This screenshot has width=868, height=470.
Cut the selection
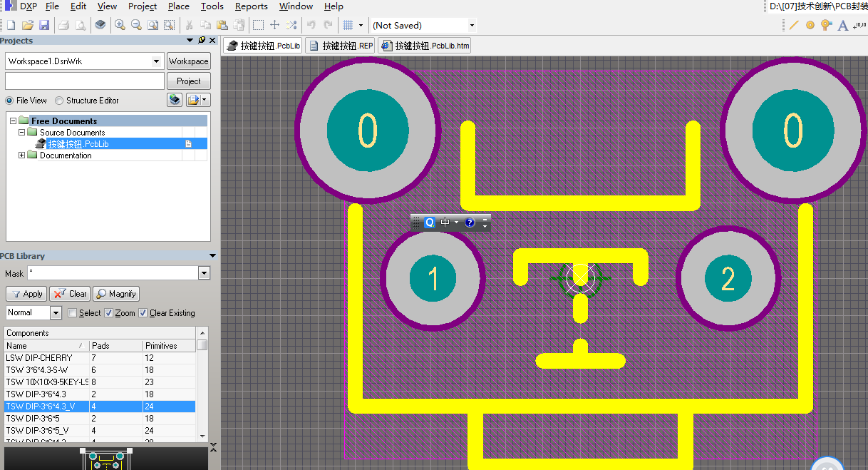tap(190, 25)
